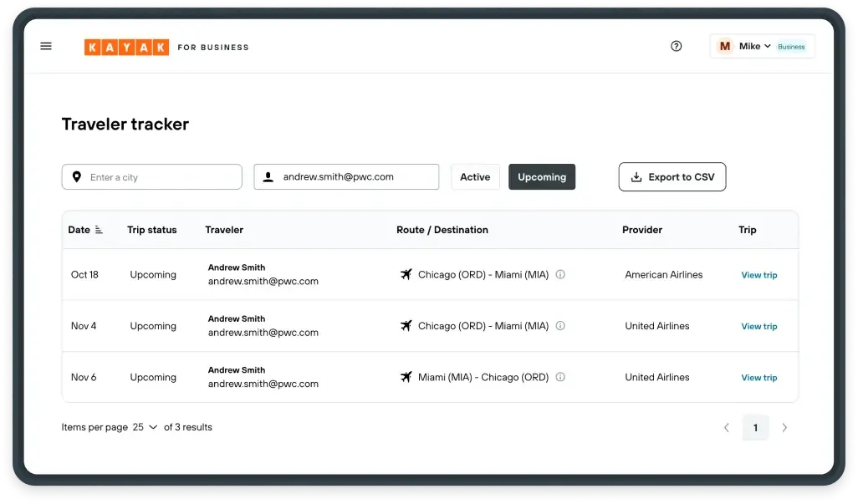
Task: Click the KAYAK for Business logo
Action: click(166, 48)
